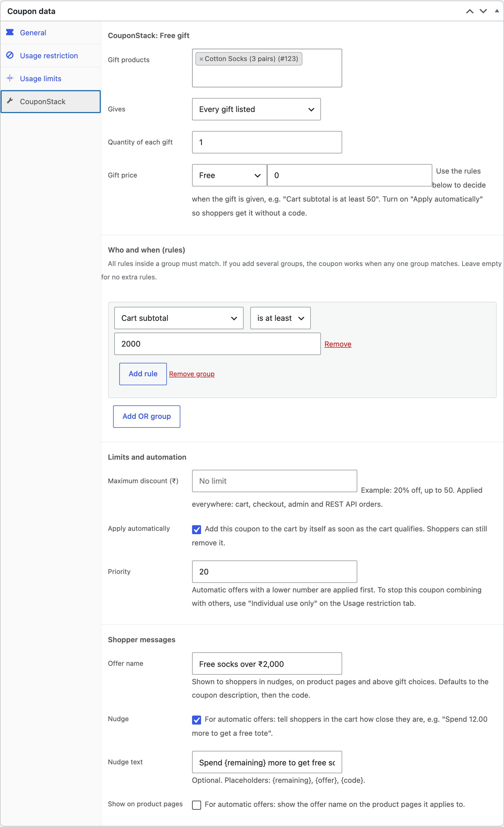
Task: Click the Usage restriction ban icon
Action: tap(10, 55)
